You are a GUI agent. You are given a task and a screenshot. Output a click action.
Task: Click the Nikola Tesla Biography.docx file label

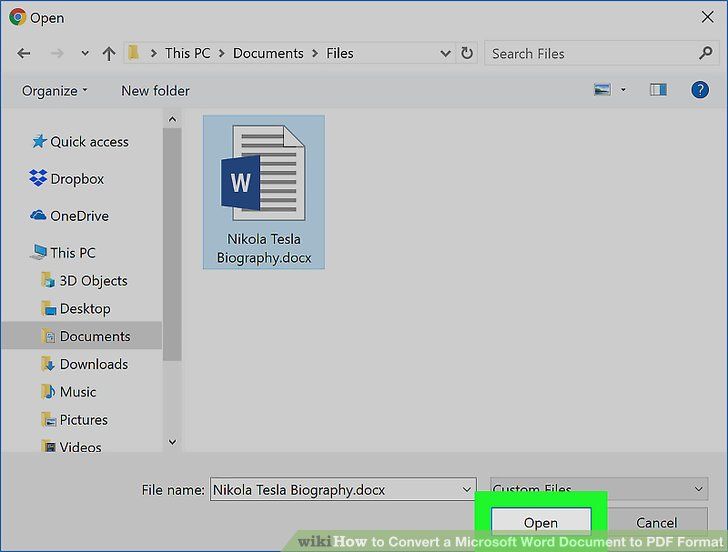[264, 248]
